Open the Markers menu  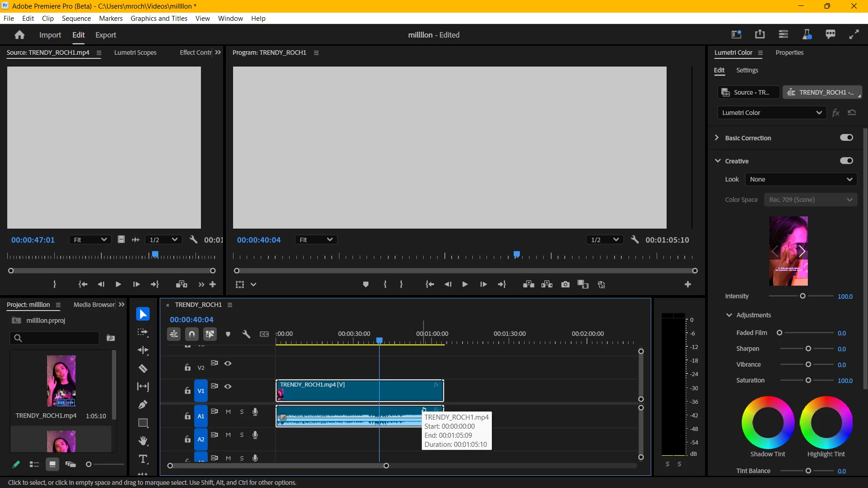point(111,19)
